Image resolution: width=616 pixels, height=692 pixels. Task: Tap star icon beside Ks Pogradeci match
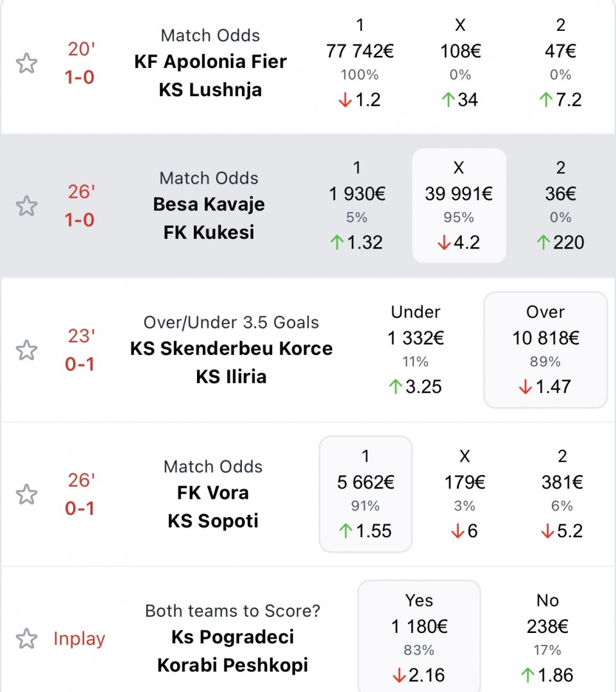(x=26, y=639)
